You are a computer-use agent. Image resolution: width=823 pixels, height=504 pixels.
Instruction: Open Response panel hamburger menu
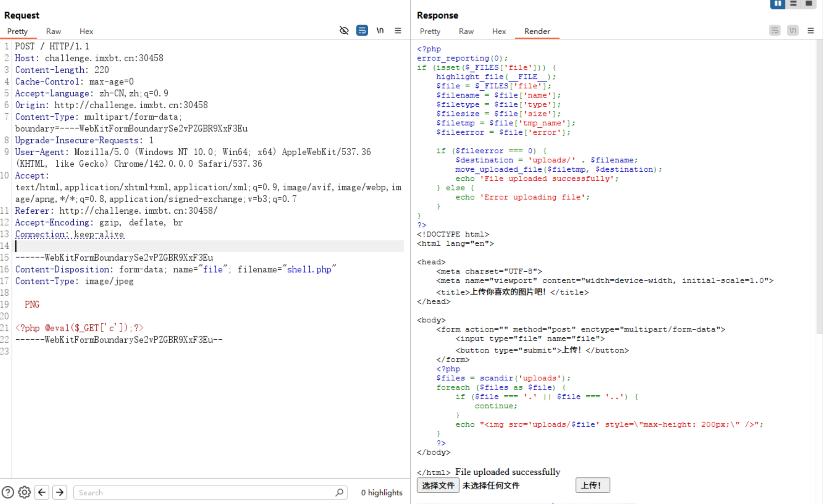click(x=811, y=30)
